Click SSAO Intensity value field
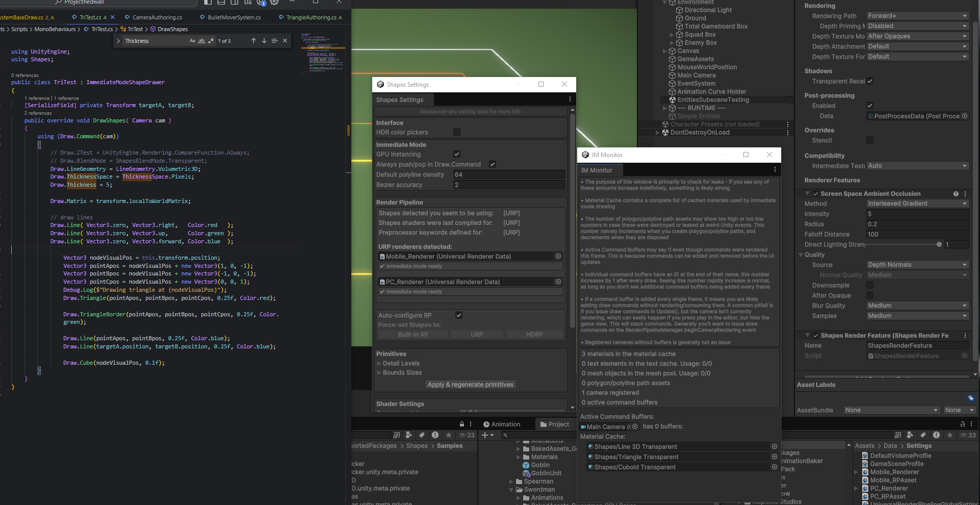Screen dimensions: 980x505 (x=917, y=214)
